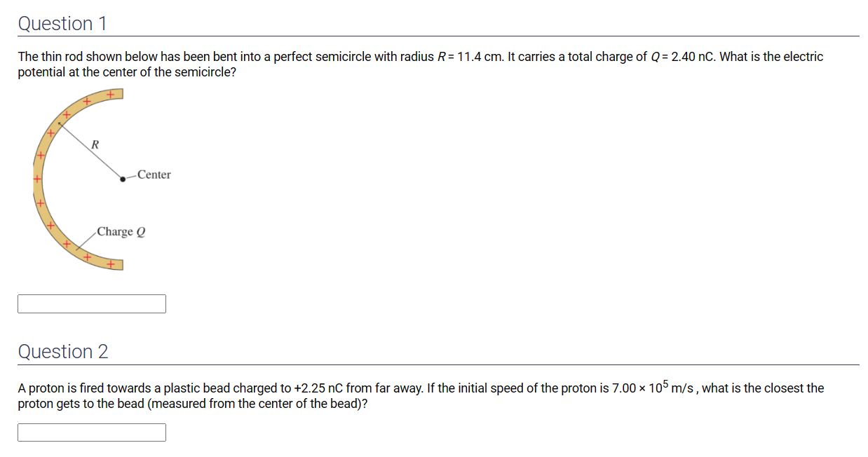868x457 pixels.
Task: Click the answer input box for Question 1
Action: [91, 303]
